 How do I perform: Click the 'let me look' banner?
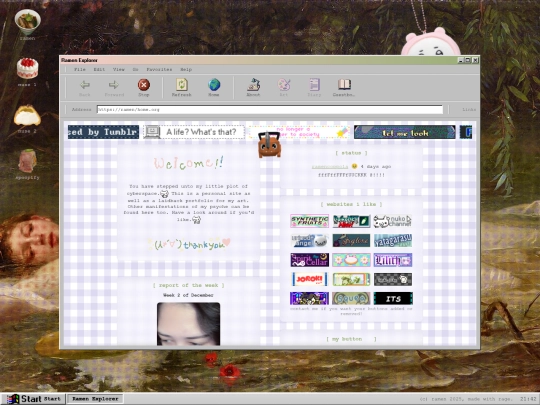(x=405, y=132)
